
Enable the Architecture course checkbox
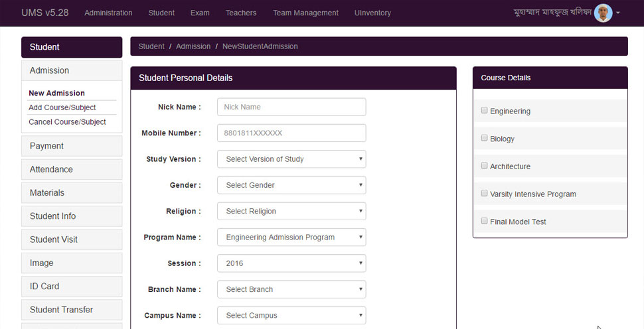pyautogui.click(x=484, y=166)
